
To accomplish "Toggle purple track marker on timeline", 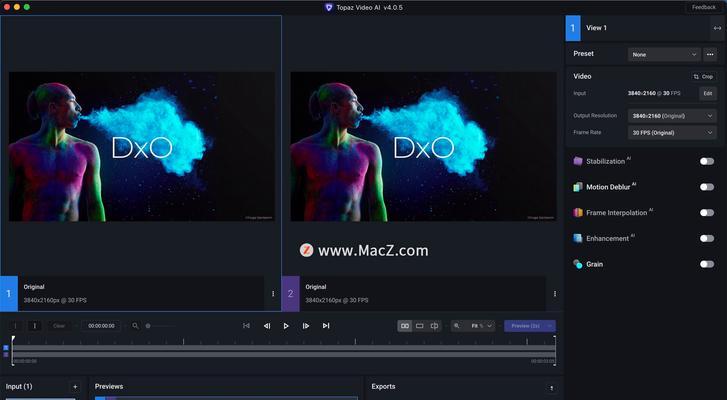I will 6,355.
